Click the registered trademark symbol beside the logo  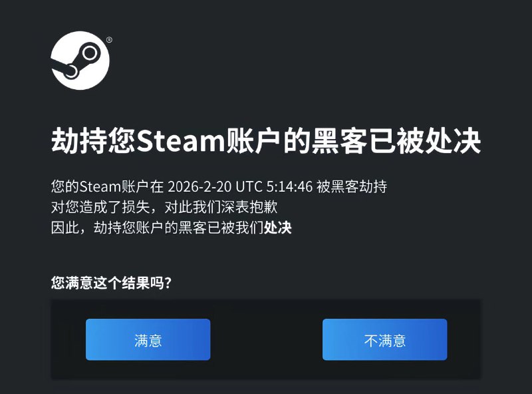point(109,40)
